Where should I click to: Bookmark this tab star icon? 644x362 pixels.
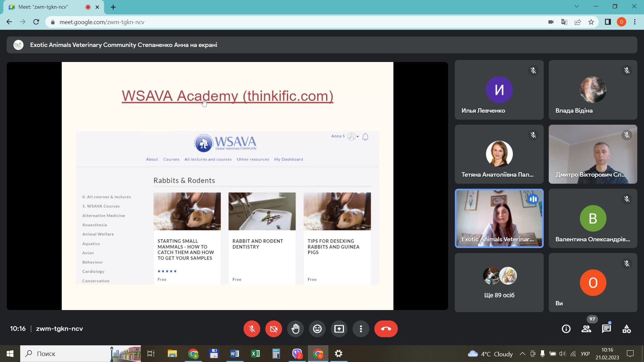click(591, 22)
